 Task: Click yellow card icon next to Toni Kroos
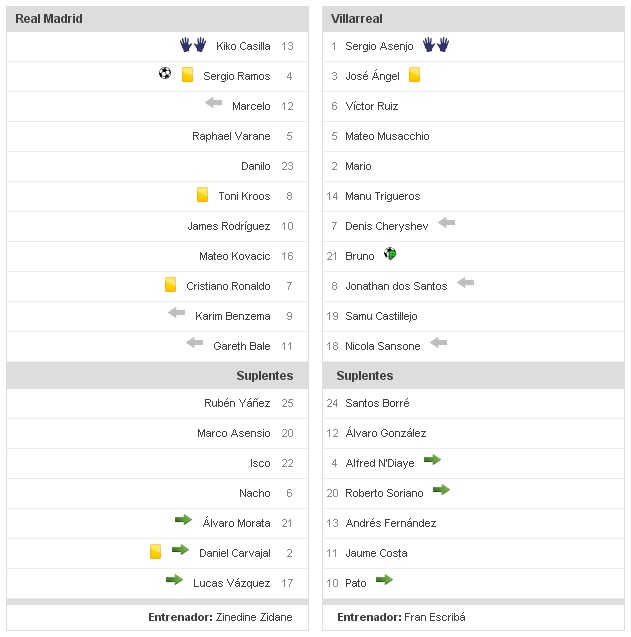click(202, 195)
